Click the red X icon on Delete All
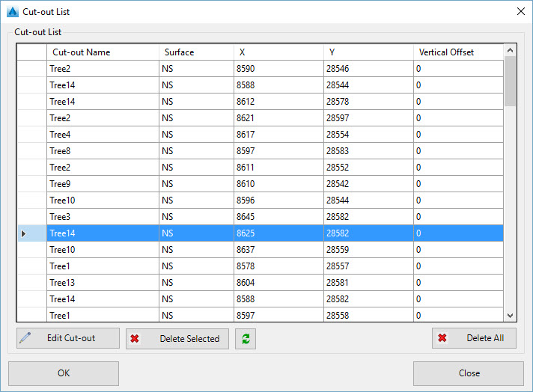This screenshot has height=392, width=533. [442, 338]
